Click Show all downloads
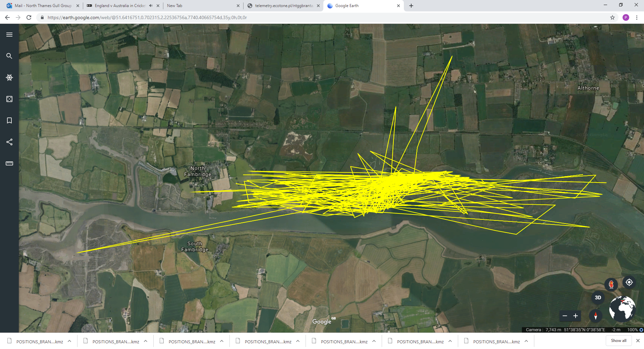 click(x=619, y=341)
